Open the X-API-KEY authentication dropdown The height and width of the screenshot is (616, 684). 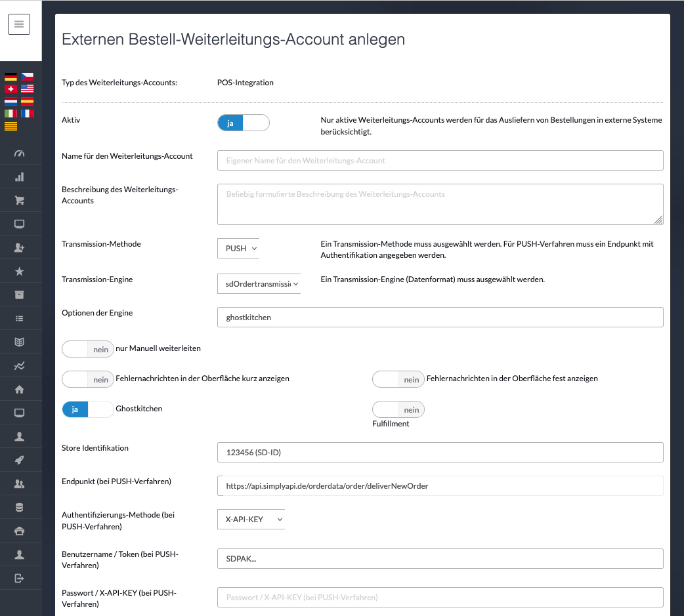[x=251, y=519]
